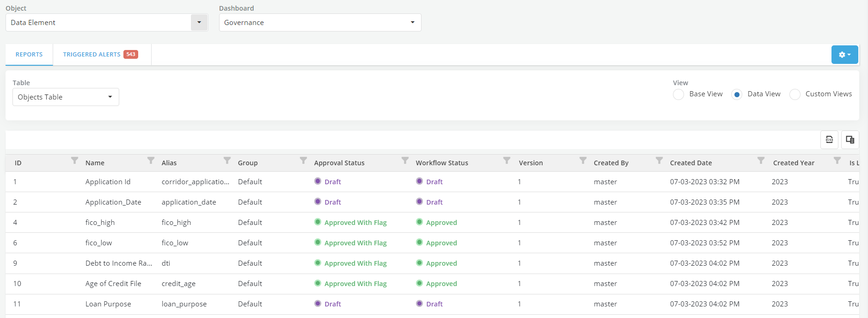
Task: Filter the ID column
Action: click(x=74, y=161)
